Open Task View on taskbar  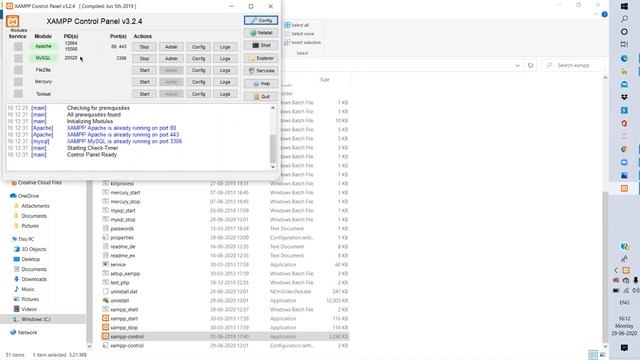point(624,44)
